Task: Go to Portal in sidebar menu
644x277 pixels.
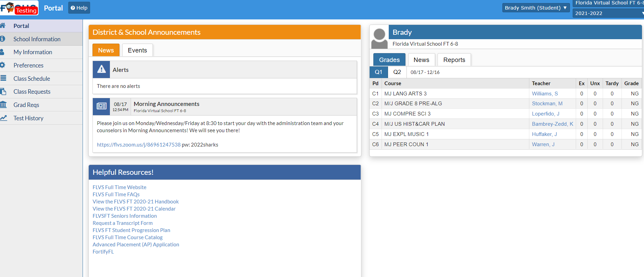Action: pyautogui.click(x=21, y=26)
